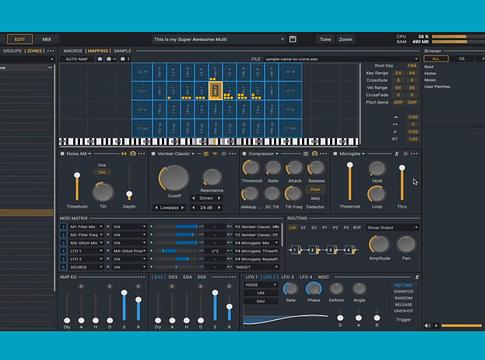
Task: Select the MAPPING tab
Action: point(98,51)
